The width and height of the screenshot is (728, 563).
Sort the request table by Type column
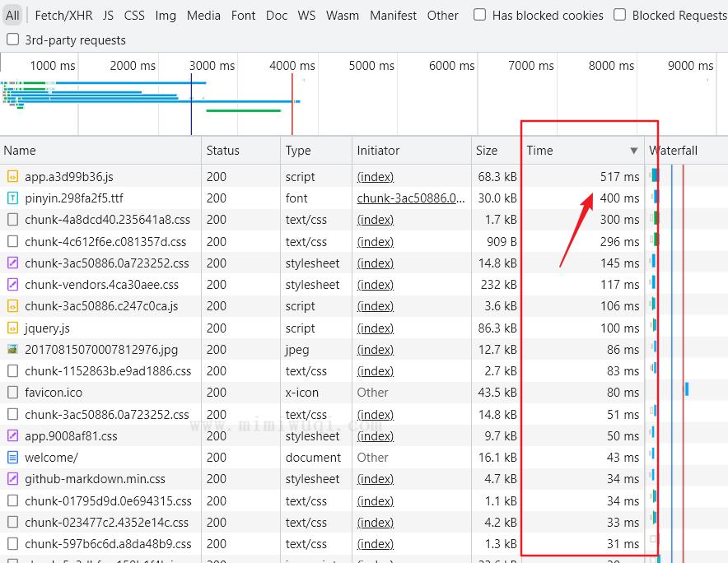(x=316, y=151)
